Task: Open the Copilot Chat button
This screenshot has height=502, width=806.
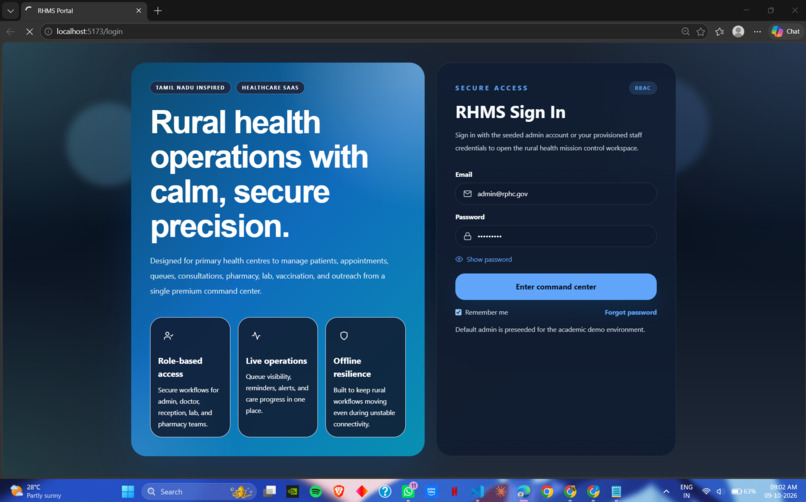Action: tap(785, 31)
